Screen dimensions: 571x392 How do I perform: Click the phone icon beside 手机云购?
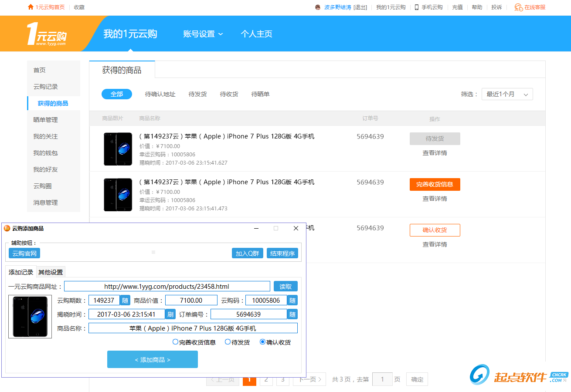417,7
